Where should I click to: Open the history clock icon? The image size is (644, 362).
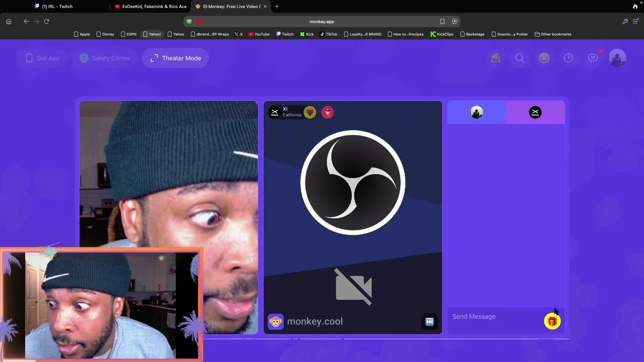(569, 58)
